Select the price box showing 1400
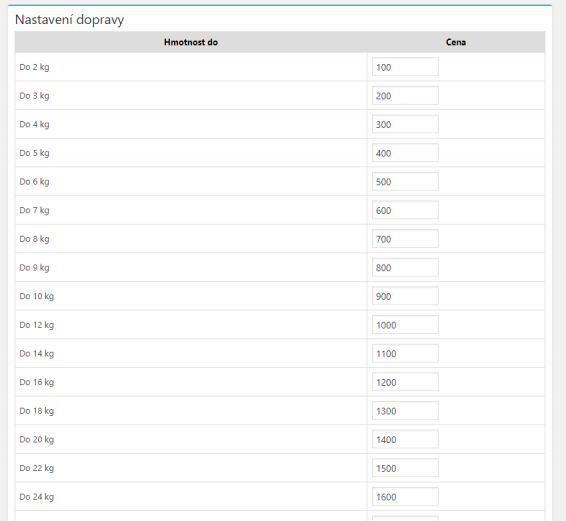The image size is (566, 521). click(x=405, y=439)
